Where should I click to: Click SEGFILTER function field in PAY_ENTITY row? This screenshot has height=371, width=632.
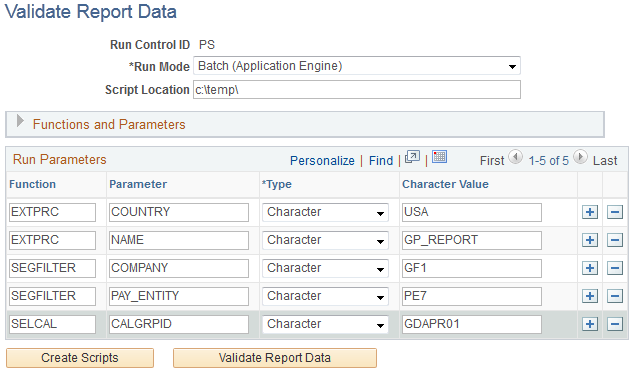pyautogui.click(x=52, y=296)
